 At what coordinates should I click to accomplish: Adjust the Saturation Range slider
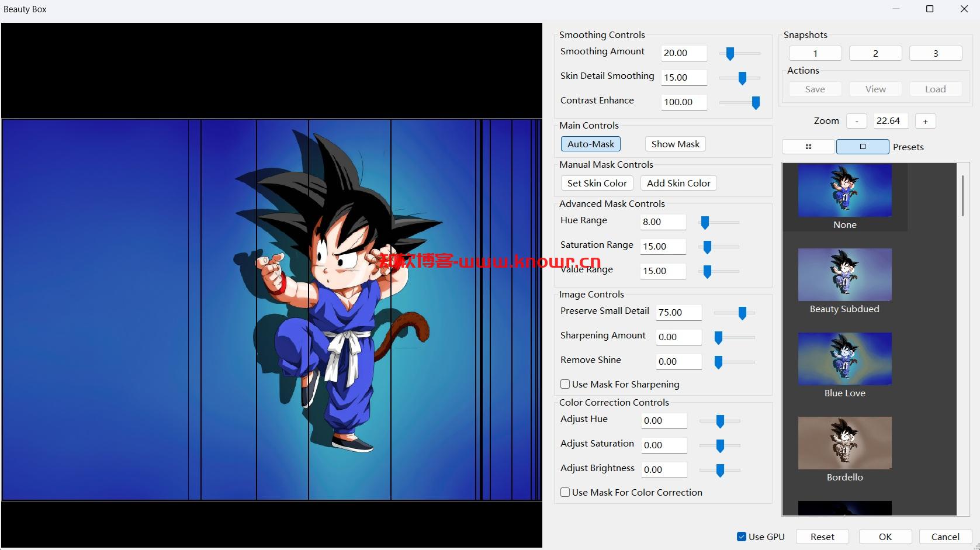click(x=719, y=247)
